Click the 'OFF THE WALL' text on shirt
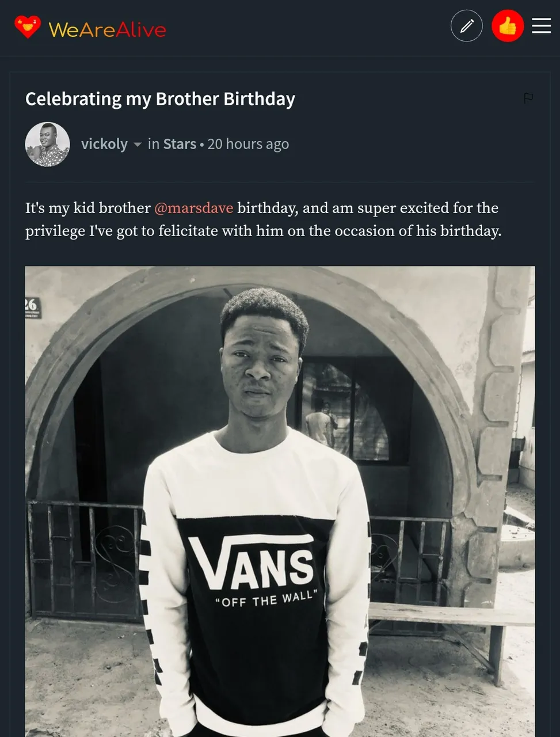 coord(266,599)
